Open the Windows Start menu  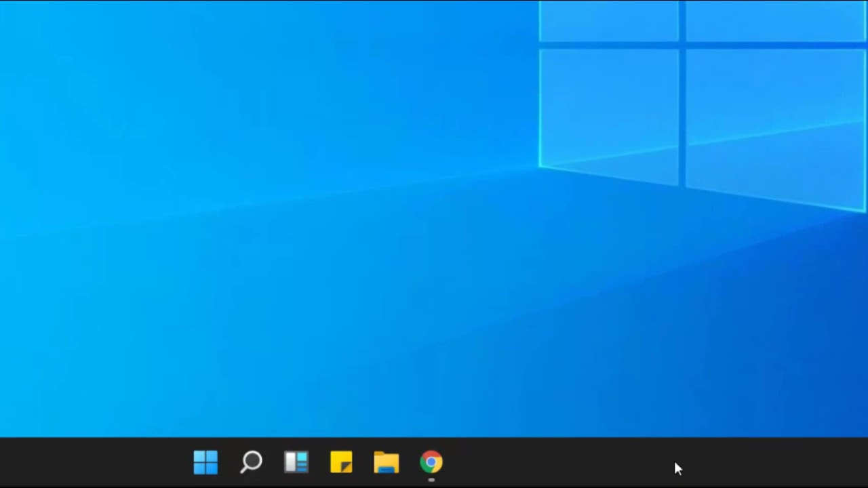[x=205, y=462]
